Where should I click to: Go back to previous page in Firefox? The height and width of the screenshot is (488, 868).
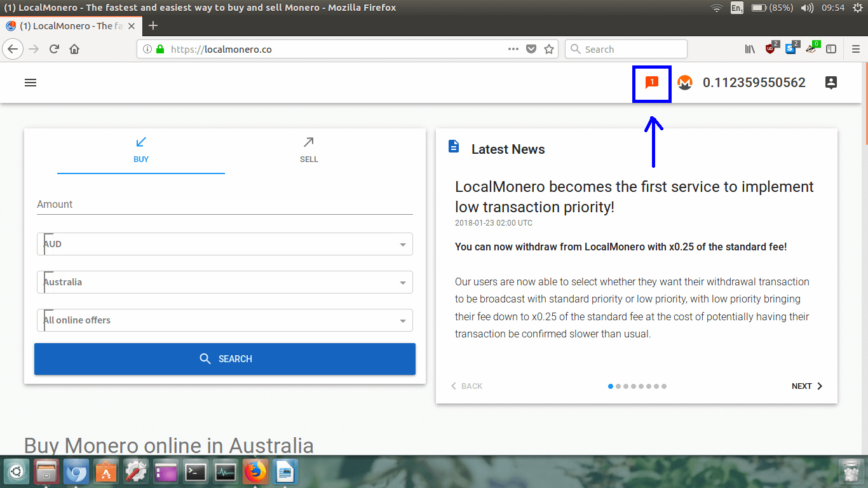13,49
